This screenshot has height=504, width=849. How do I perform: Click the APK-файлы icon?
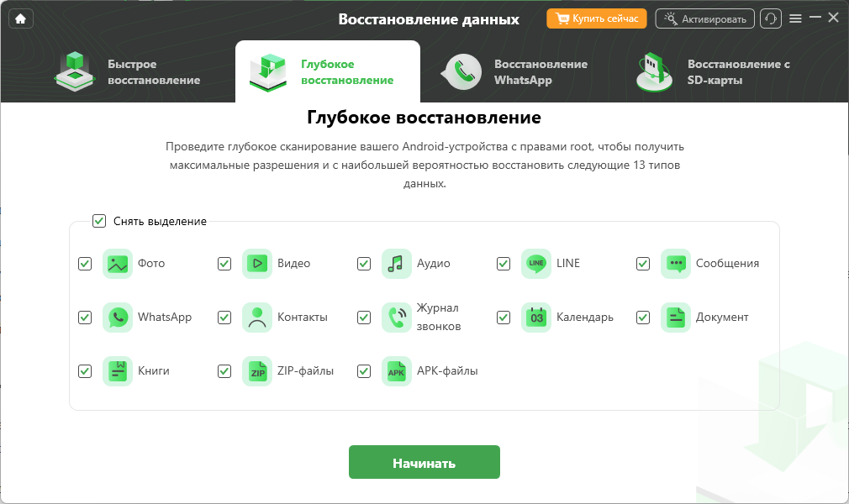tap(397, 371)
